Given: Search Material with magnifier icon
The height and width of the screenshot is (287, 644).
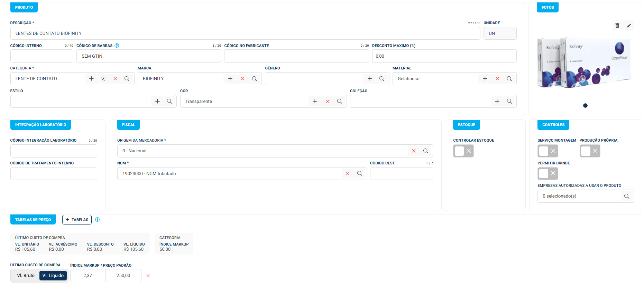Looking at the screenshot, I should 509,79.
